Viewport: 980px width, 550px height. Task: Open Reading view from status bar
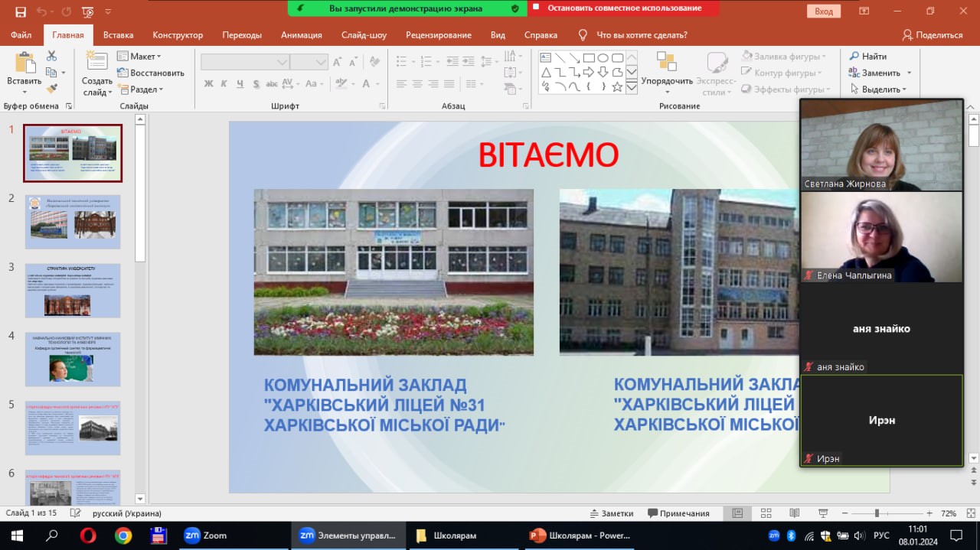[x=795, y=513]
